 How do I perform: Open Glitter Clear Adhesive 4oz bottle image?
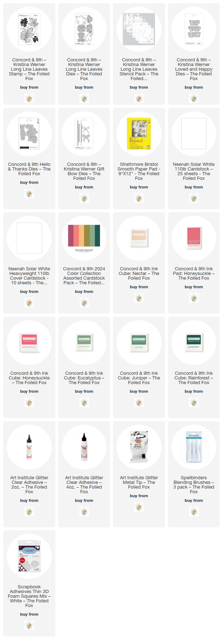tap(84, 447)
